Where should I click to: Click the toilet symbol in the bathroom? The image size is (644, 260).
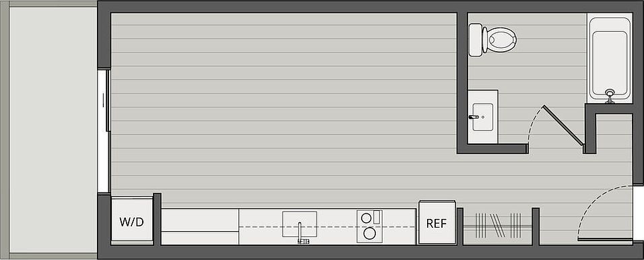(492, 40)
